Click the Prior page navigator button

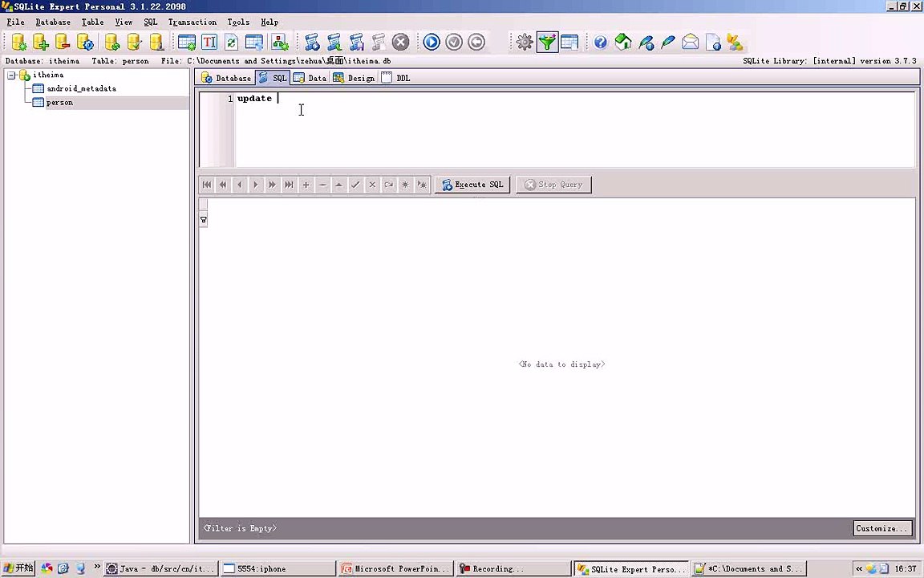pyautogui.click(x=223, y=185)
